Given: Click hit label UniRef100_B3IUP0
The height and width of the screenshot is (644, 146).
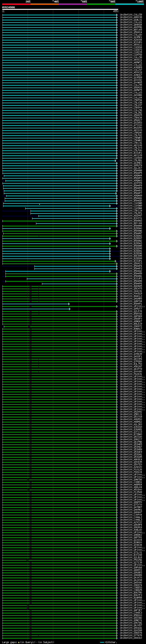Looking at the screenshot, I should click(x=131, y=42).
